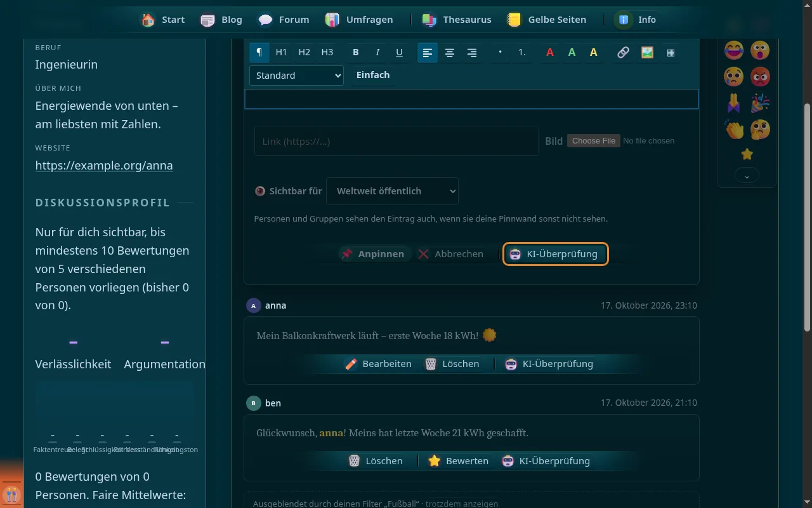This screenshot has height=508, width=812.
Task: Apply red text color
Action: point(550,53)
